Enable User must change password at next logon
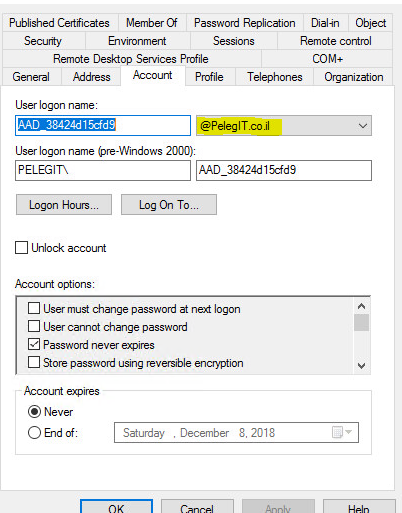 34,309
